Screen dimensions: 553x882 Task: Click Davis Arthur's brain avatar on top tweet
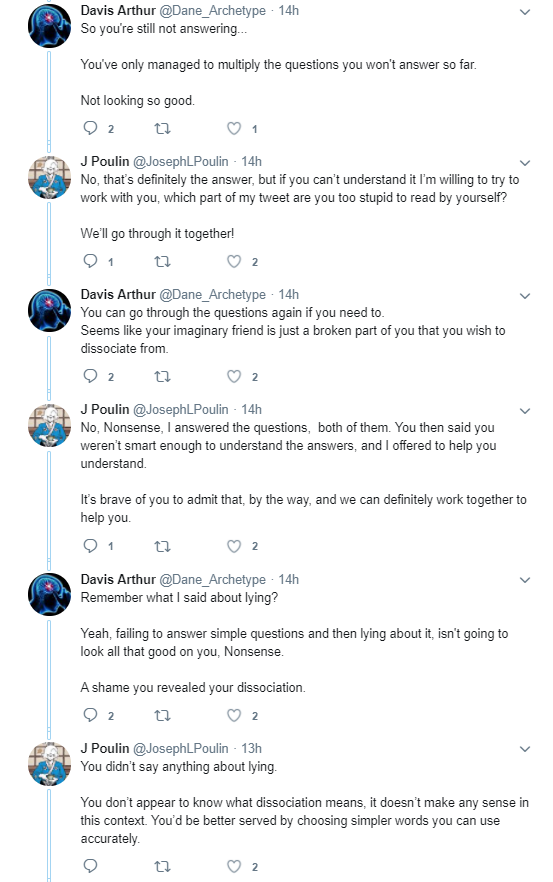point(50,25)
